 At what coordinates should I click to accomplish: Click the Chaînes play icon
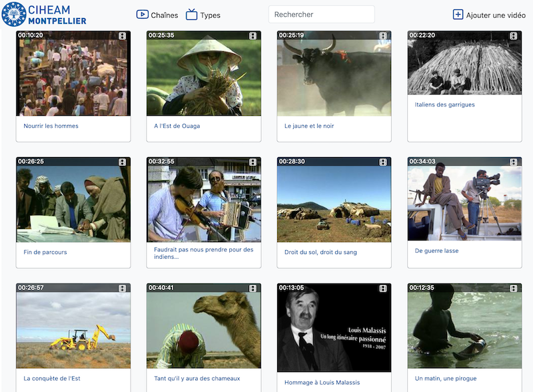[142, 14]
